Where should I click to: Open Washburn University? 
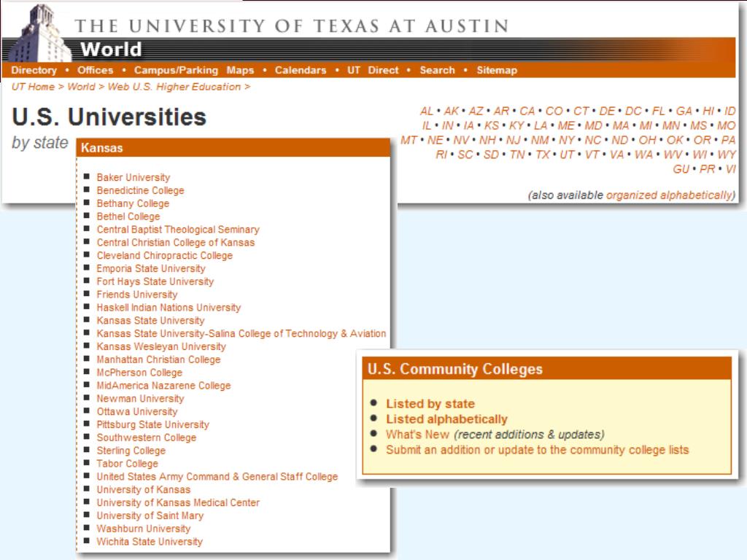click(x=144, y=529)
